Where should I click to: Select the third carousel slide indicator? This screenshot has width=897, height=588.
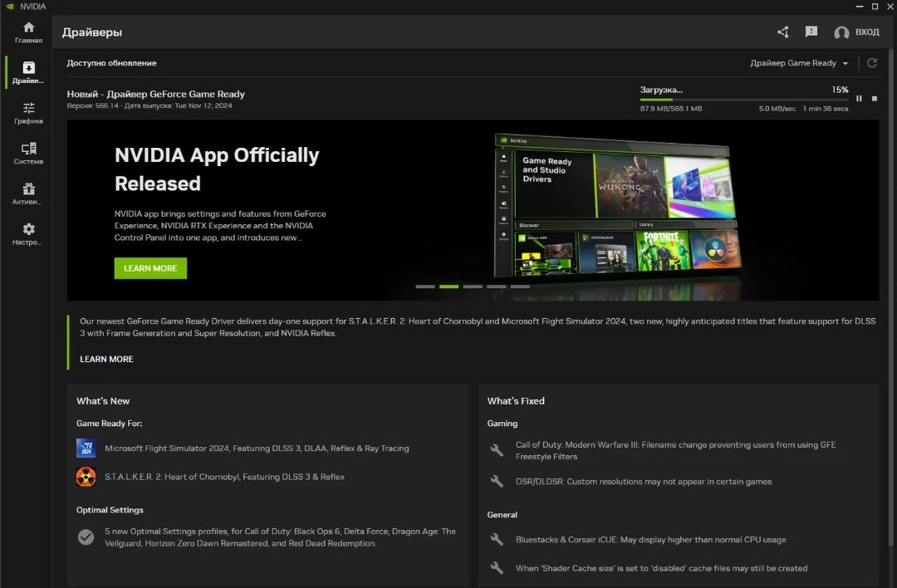tap(473, 287)
